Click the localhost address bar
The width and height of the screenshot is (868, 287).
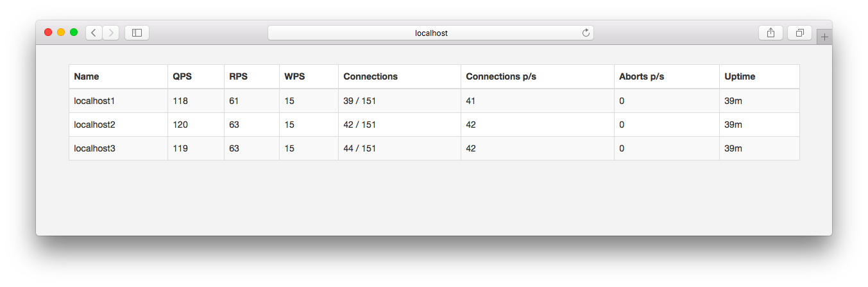click(x=430, y=33)
